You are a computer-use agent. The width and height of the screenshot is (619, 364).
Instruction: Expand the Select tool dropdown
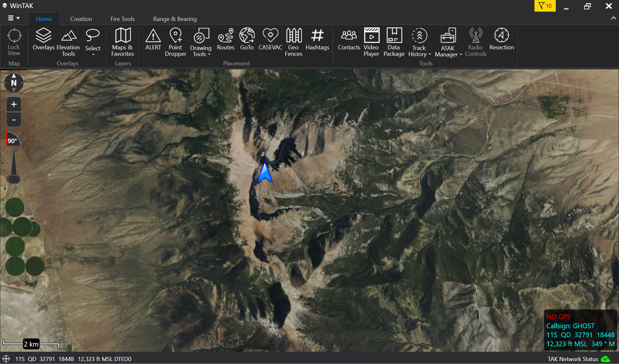point(93,54)
